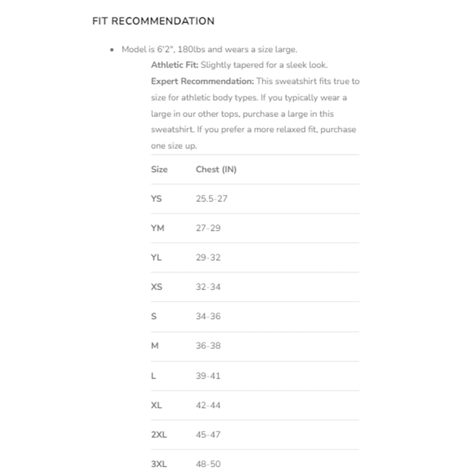The image size is (476, 476).
Task: Click the Chest (IN) column header
Action: coord(216,169)
